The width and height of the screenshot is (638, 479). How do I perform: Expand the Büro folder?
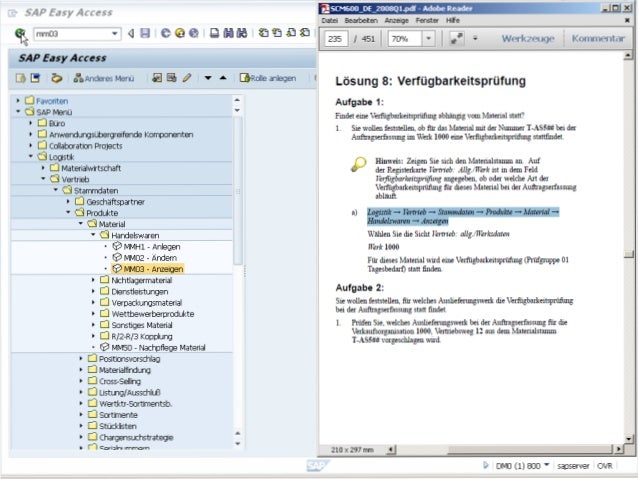click(31, 122)
